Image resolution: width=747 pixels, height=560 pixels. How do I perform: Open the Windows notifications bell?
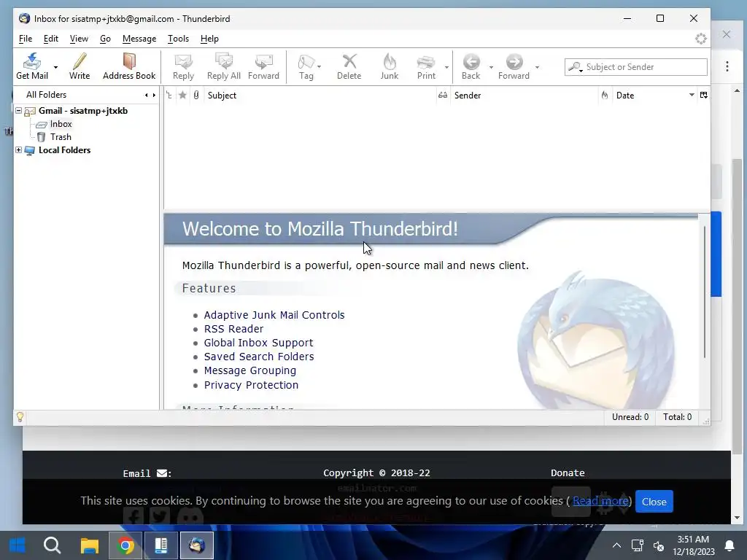point(729,545)
